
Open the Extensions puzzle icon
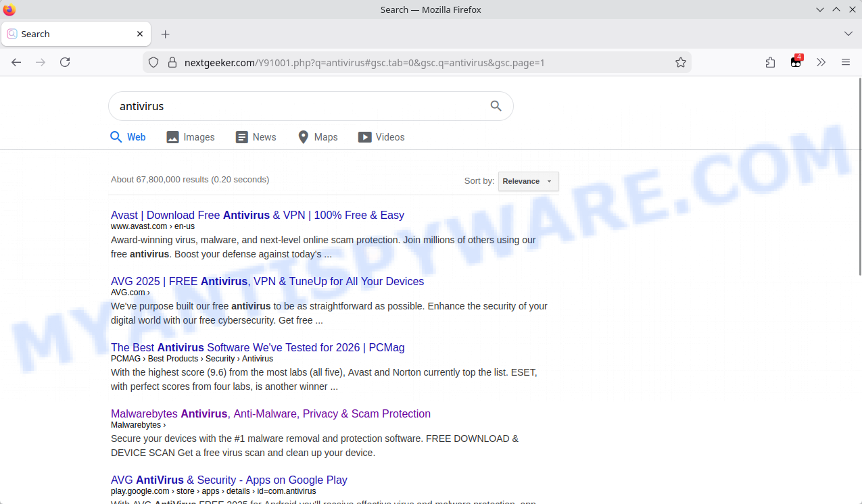(770, 62)
